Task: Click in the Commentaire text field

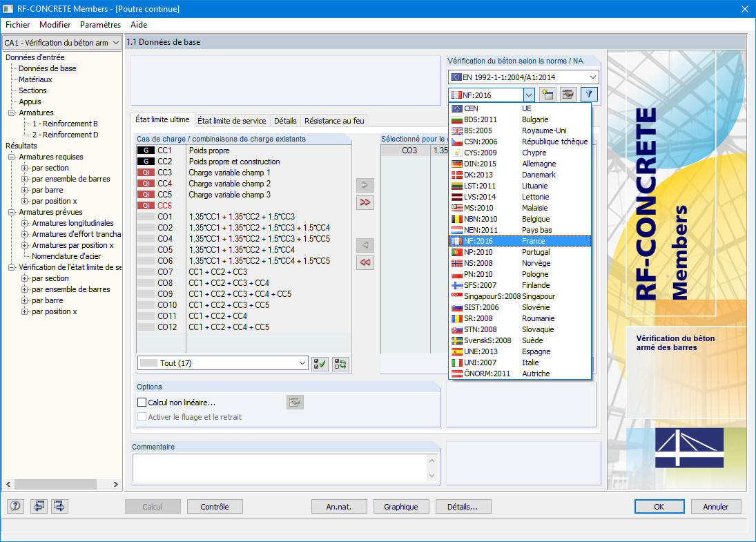Action: [280, 467]
